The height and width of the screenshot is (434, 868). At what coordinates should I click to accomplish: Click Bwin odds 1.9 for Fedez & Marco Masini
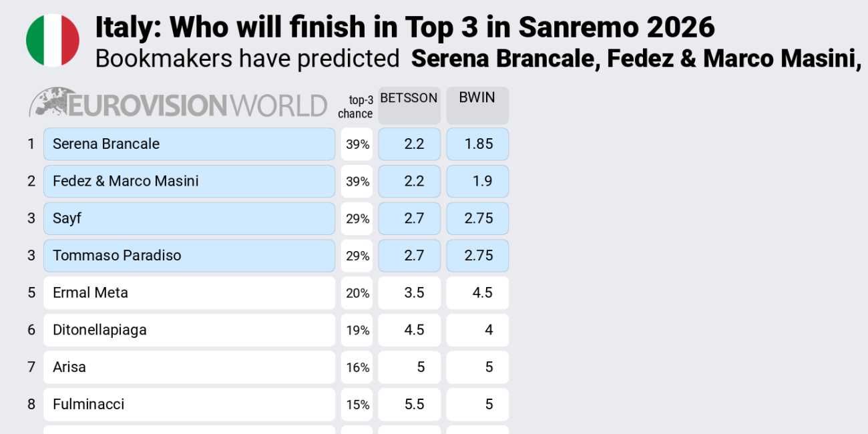pos(477,182)
